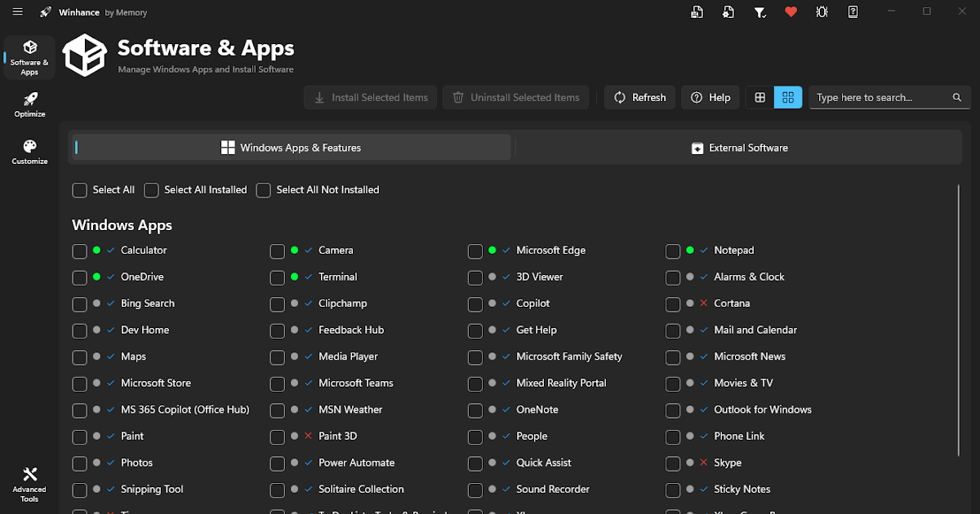Click the Media Player app name

[x=348, y=357]
